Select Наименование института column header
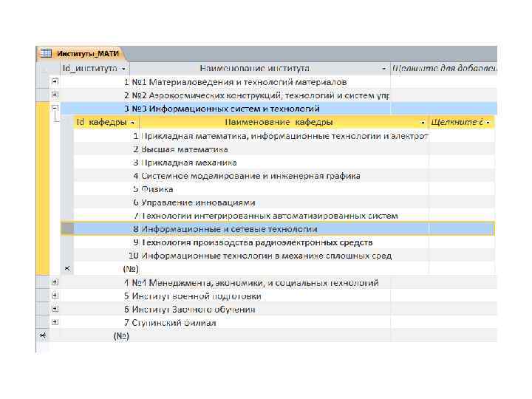 [260, 69]
